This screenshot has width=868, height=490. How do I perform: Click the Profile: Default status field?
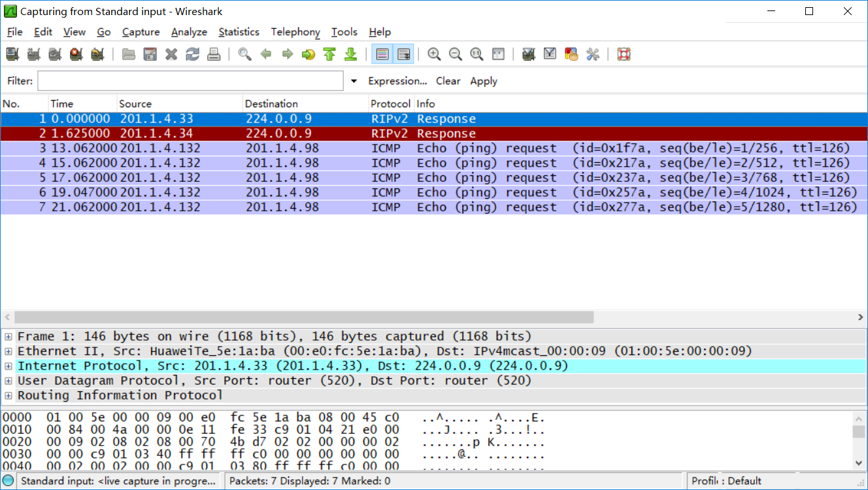pos(726,481)
